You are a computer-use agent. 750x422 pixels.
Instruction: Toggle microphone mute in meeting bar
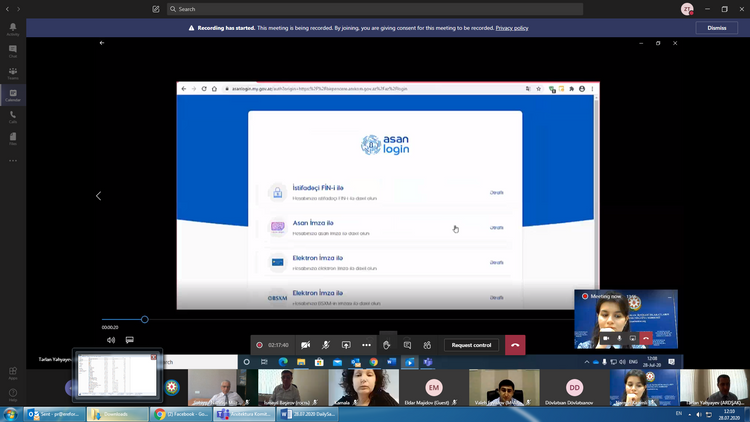coord(326,345)
